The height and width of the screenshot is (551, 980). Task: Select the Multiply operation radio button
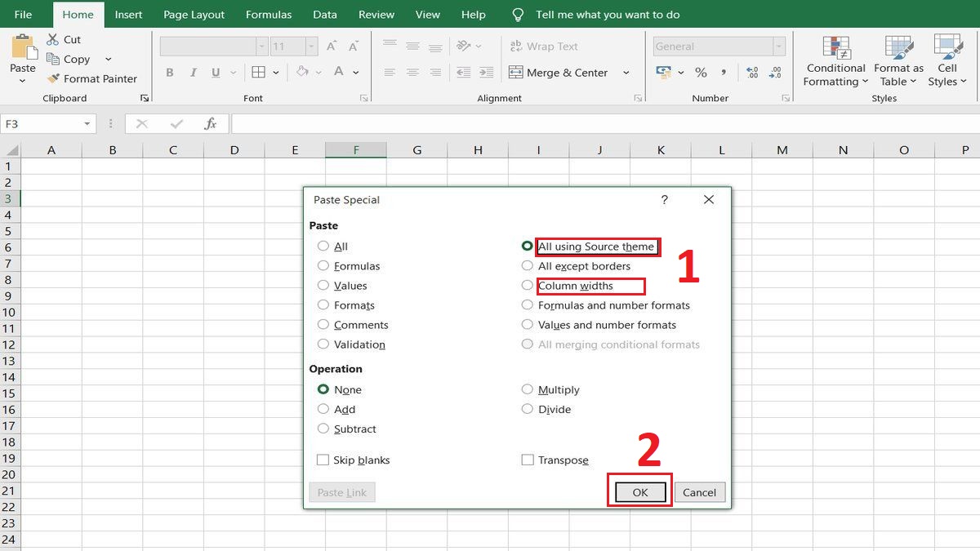tap(527, 389)
